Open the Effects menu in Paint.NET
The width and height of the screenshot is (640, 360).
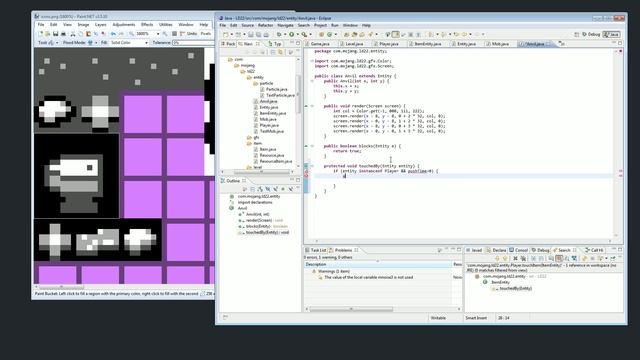tap(147, 25)
